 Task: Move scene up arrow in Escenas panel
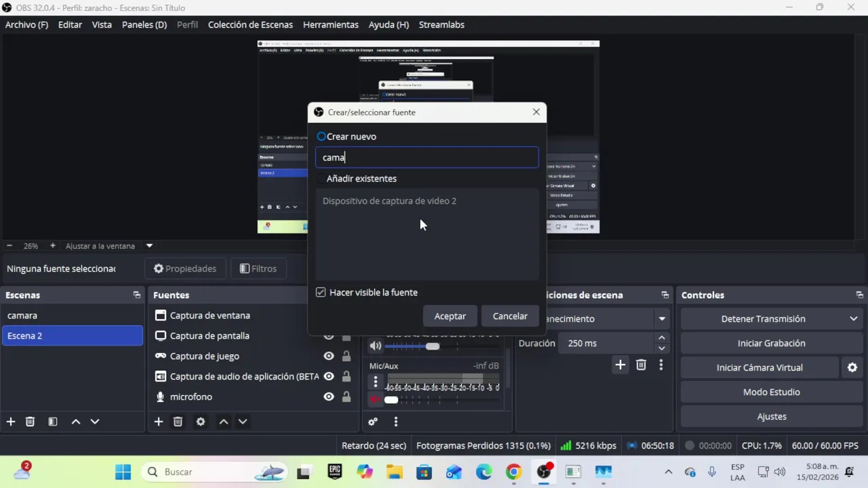[76, 422]
